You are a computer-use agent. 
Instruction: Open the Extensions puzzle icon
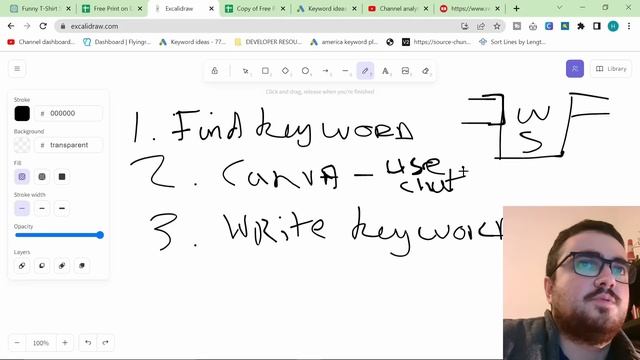[581, 26]
